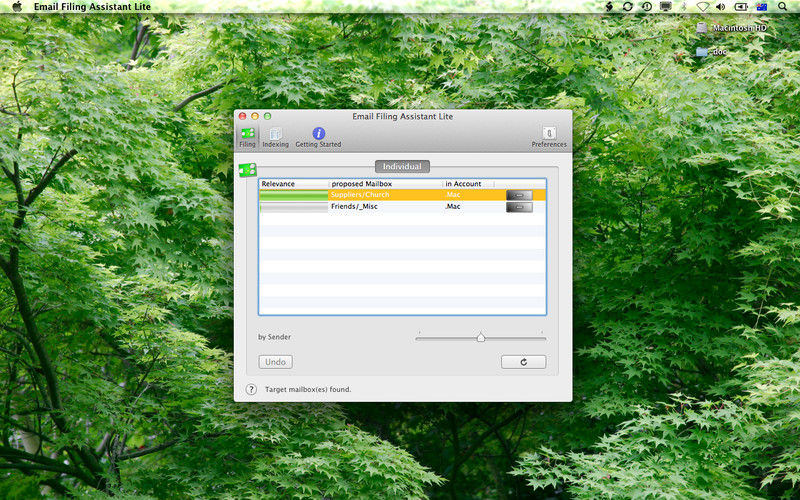The image size is (800, 500).
Task: Open the Apple menu
Action: [17, 7]
